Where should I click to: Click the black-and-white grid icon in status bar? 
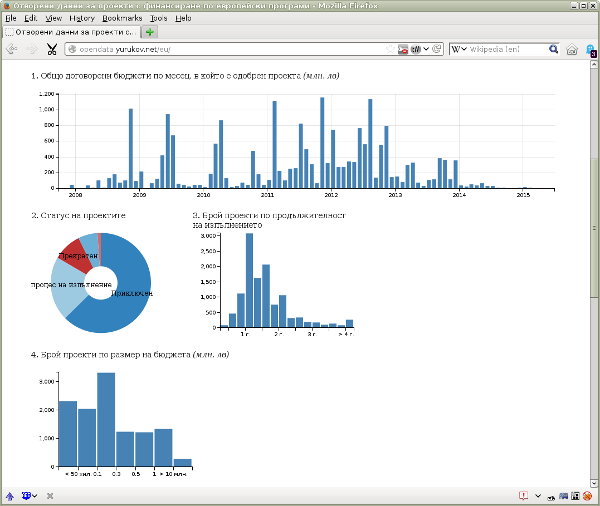pyautogui.click(x=575, y=496)
